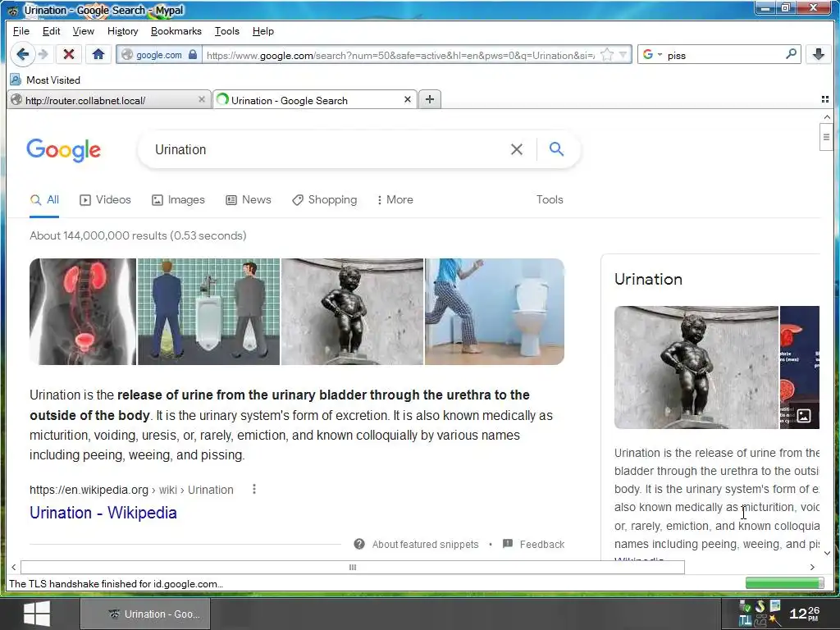Open the View menu

point(83,31)
